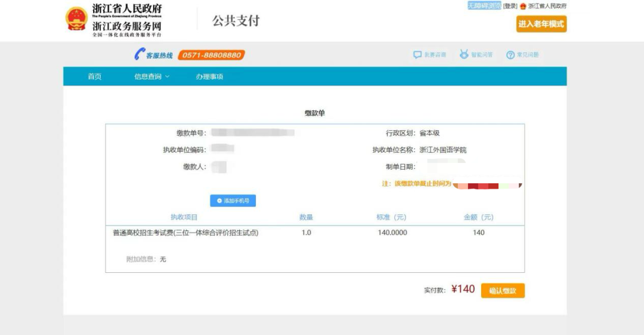The height and width of the screenshot is (335, 644).
Task: Select the 无障碍浏览 accessibility link
Action: [484, 6]
